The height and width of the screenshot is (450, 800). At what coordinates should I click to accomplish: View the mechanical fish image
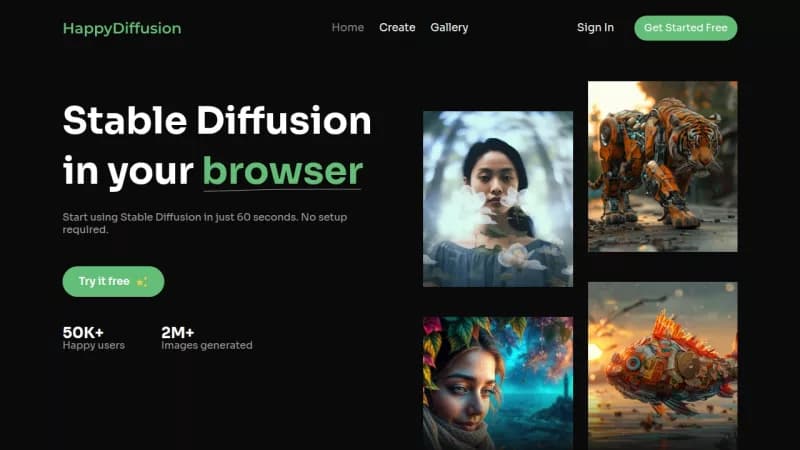tap(662, 365)
